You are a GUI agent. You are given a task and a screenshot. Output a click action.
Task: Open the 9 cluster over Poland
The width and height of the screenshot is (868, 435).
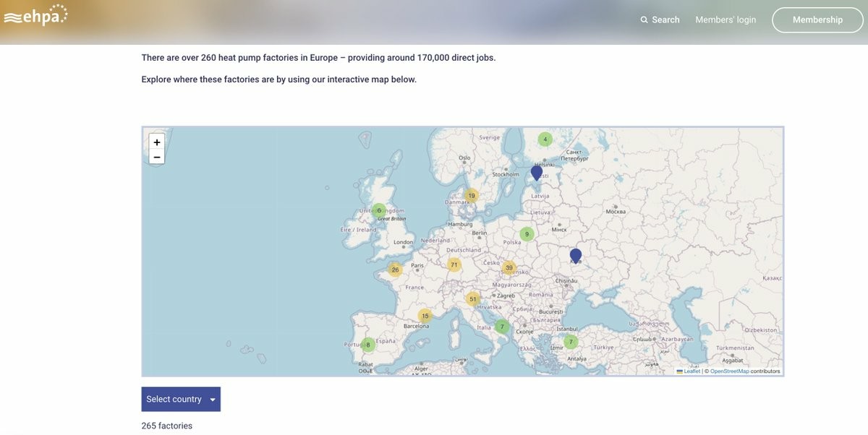tap(527, 234)
